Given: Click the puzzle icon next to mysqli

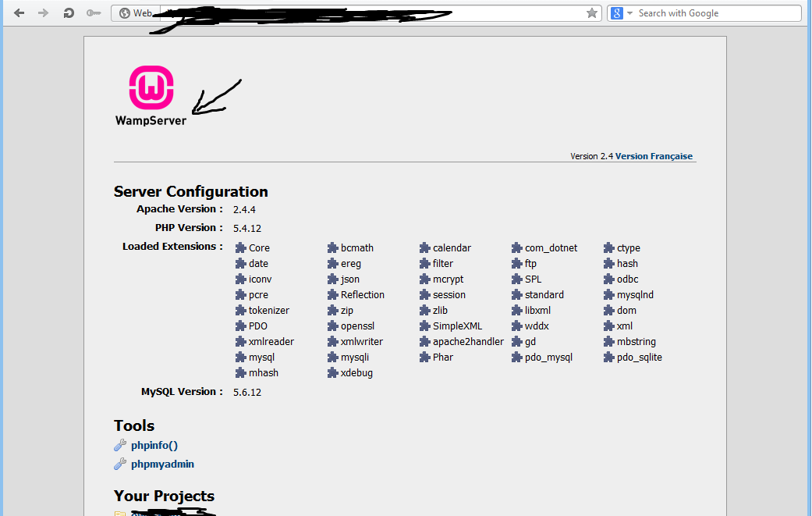Looking at the screenshot, I should (x=333, y=358).
